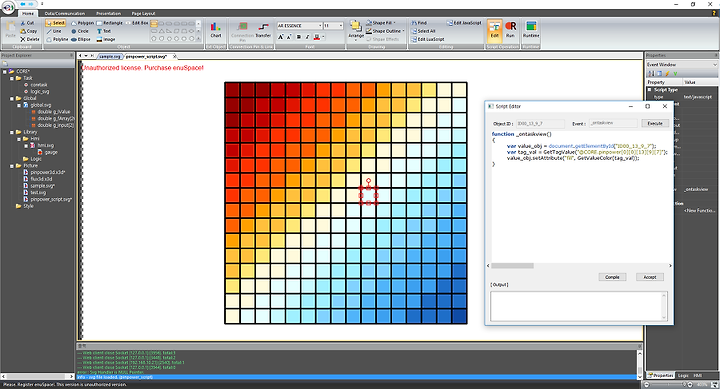Screen dimensions: 720x389
Task: Click the application logo button
Action: [8, 6]
